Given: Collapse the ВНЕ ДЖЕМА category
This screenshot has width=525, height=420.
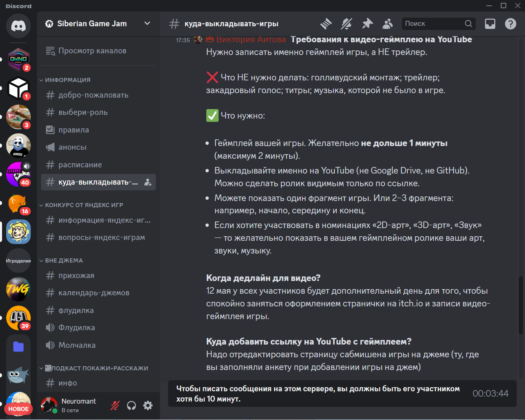Looking at the screenshot, I should [64, 260].
